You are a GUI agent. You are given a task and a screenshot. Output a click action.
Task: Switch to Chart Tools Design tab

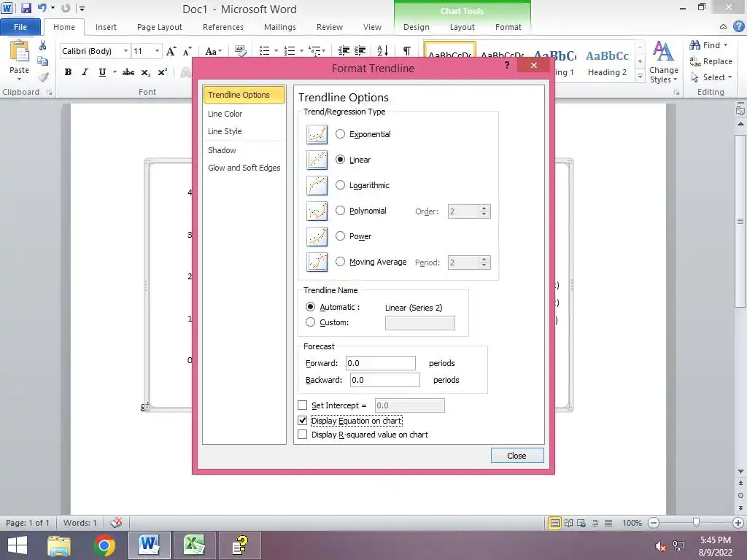tap(417, 27)
